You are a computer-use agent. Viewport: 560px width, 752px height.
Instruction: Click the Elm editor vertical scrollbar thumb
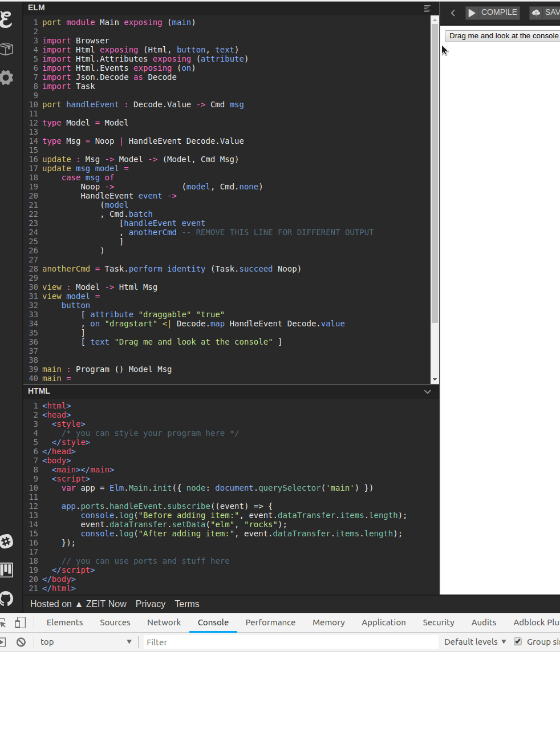(435, 173)
